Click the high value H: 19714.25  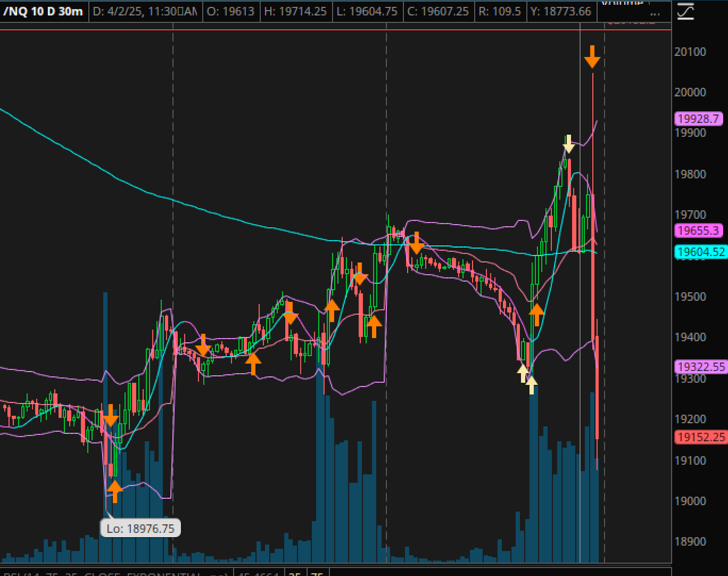point(297,11)
